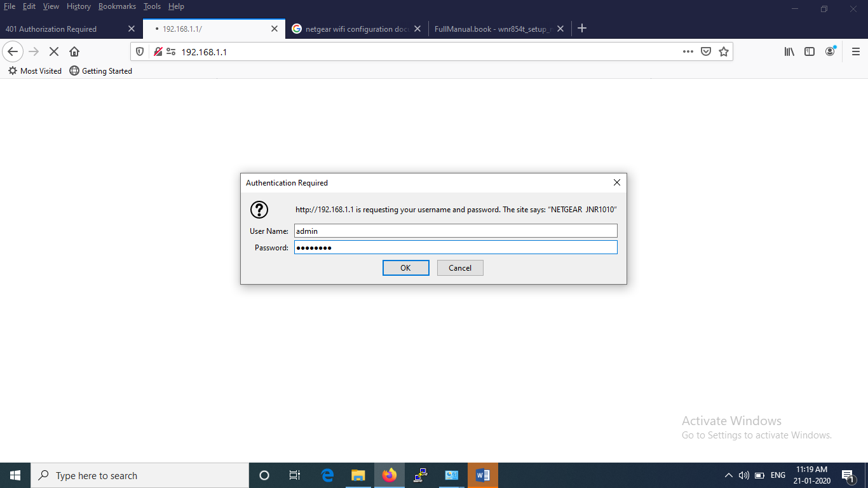Open the History menu
This screenshot has height=488, width=868.
79,6
